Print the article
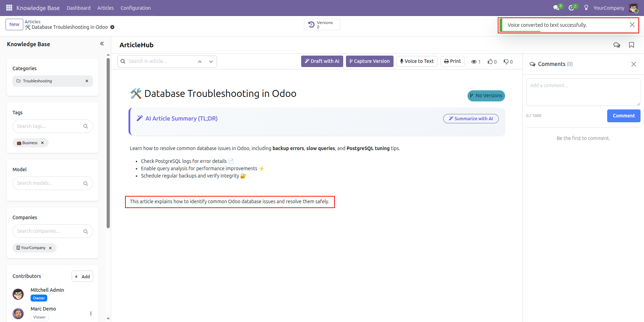Image resolution: width=644 pixels, height=322 pixels. pos(453,61)
